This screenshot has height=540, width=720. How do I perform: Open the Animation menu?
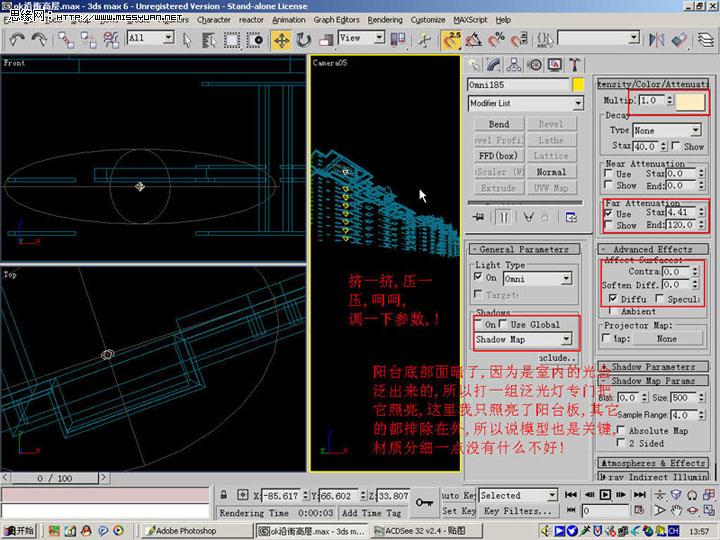coord(289,20)
